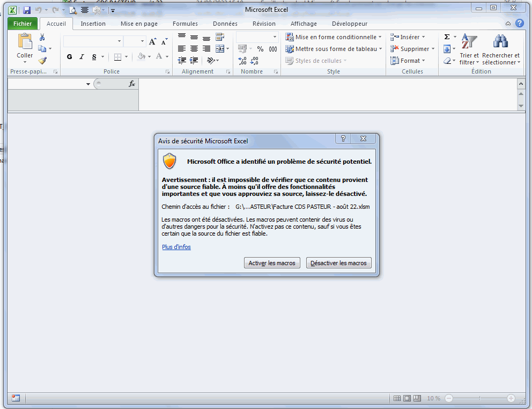Click the dialog help question mark button
532x409 pixels.
[x=343, y=138]
